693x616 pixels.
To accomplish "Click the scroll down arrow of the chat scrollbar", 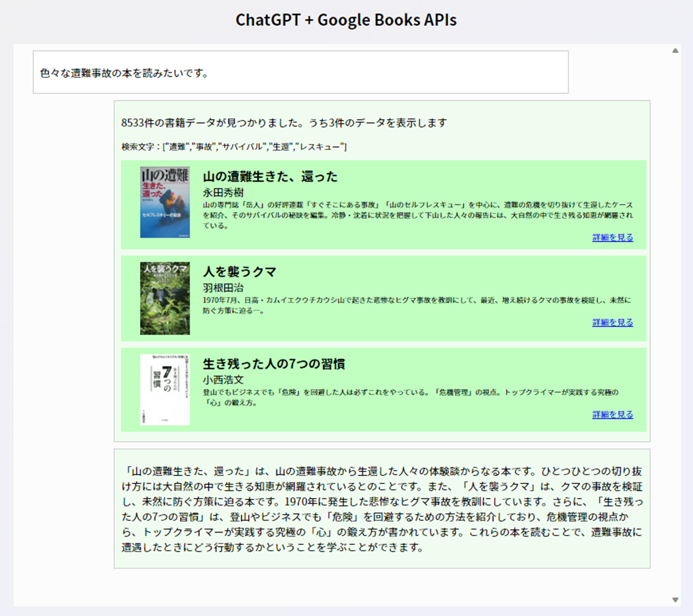I will [675, 600].
